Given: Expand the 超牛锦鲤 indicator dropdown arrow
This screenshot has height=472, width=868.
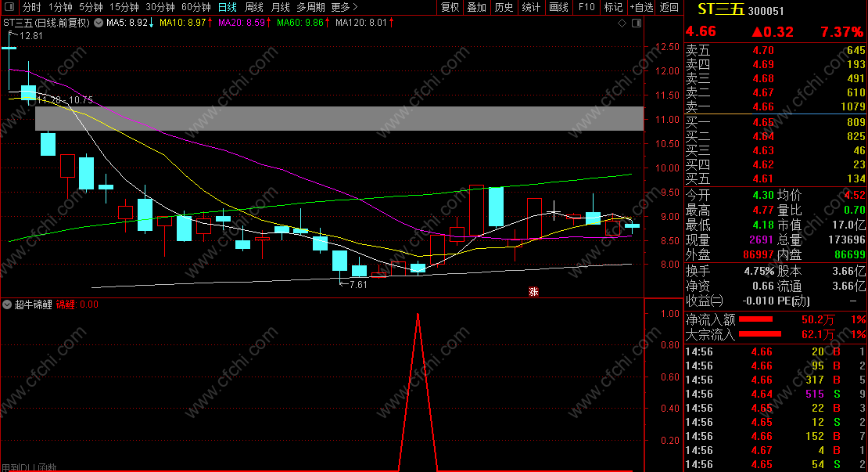Looking at the screenshot, I should (7, 304).
